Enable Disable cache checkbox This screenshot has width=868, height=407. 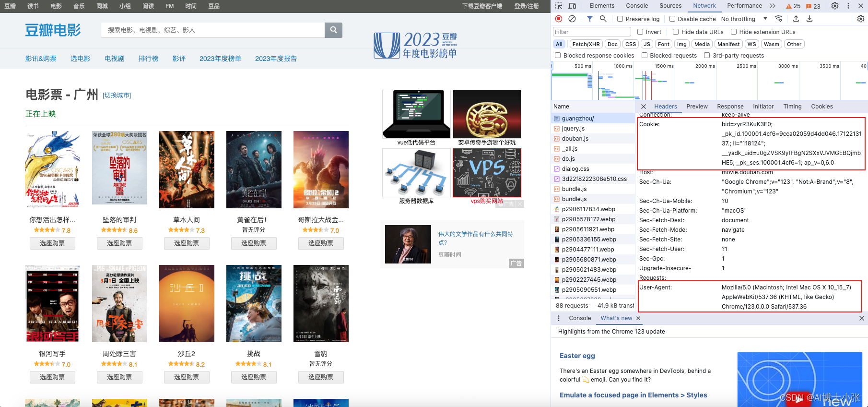pyautogui.click(x=672, y=19)
